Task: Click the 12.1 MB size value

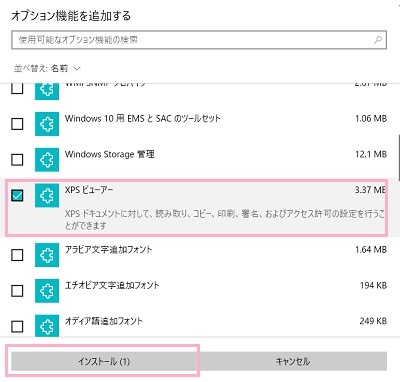Action: pyautogui.click(x=371, y=154)
